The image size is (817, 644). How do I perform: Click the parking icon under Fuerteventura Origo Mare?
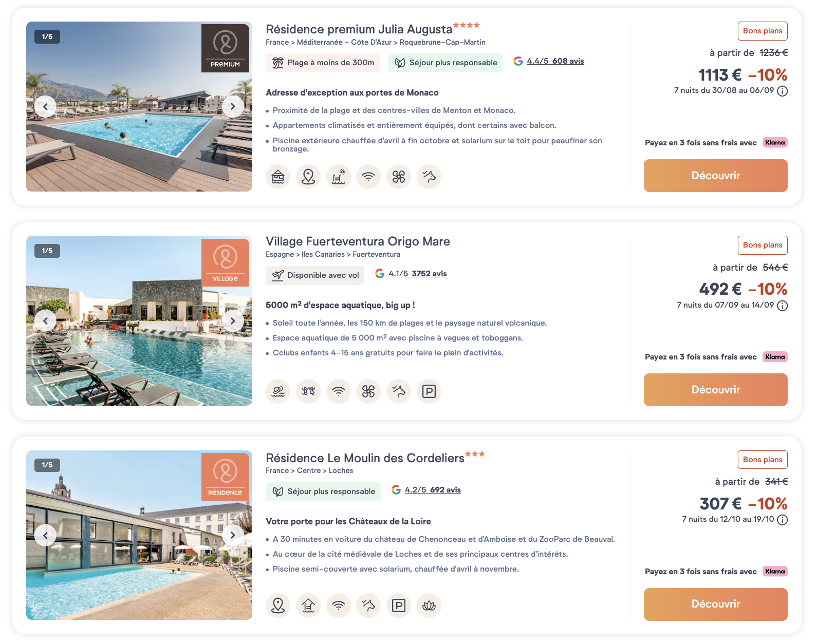click(429, 391)
